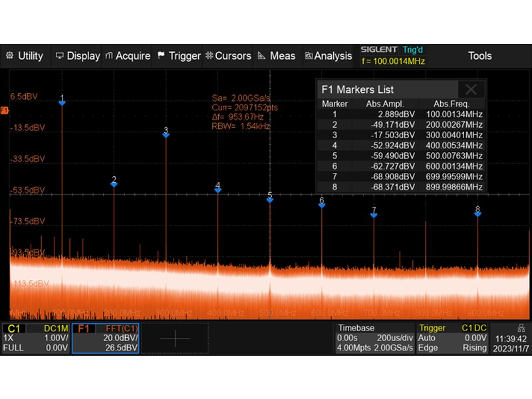Select FFT peak marker 1 at 100 MHz

(62, 100)
